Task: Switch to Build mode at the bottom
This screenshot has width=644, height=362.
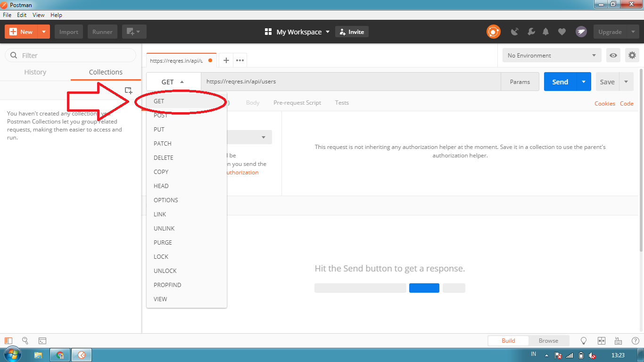Action: (x=508, y=340)
